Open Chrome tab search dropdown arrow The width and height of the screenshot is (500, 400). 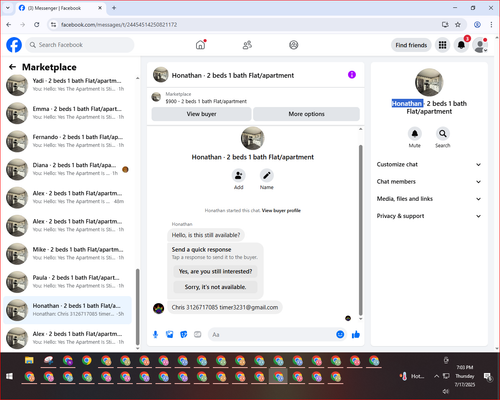(x=8, y=8)
